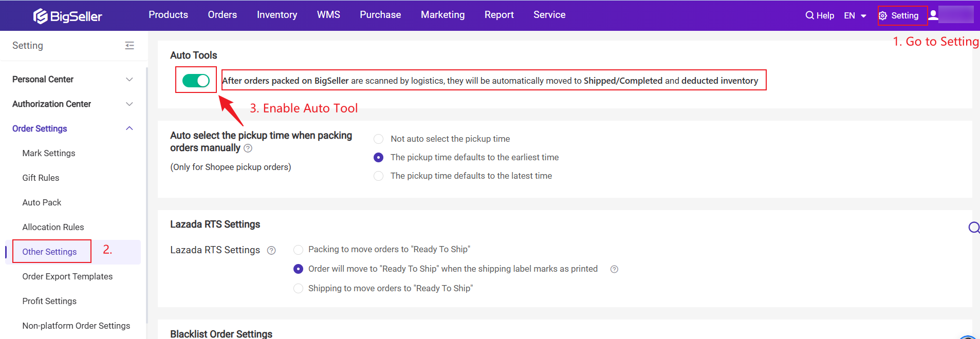Select pickup time defaults to latest time
Image resolution: width=980 pixels, height=339 pixels.
point(379,176)
